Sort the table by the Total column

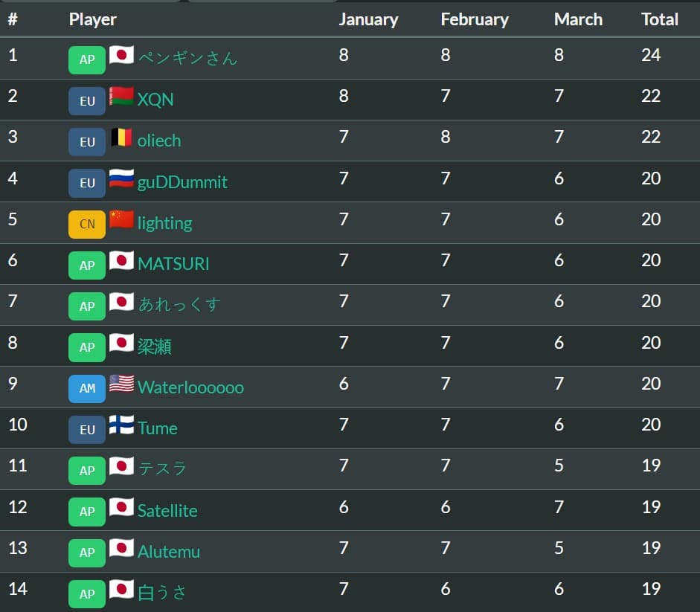(x=659, y=19)
